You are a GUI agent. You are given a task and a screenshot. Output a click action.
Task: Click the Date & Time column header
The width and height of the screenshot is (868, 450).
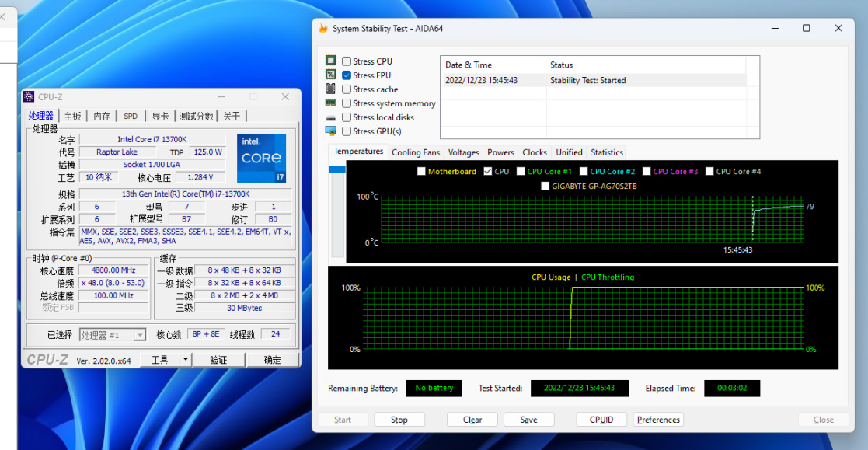493,65
